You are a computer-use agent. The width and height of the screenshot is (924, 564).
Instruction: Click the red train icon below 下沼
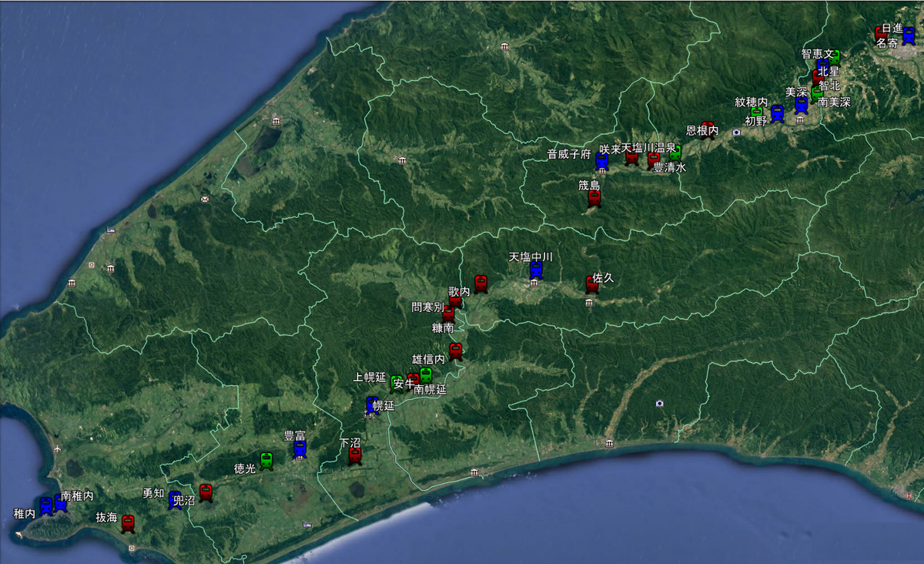[355, 456]
